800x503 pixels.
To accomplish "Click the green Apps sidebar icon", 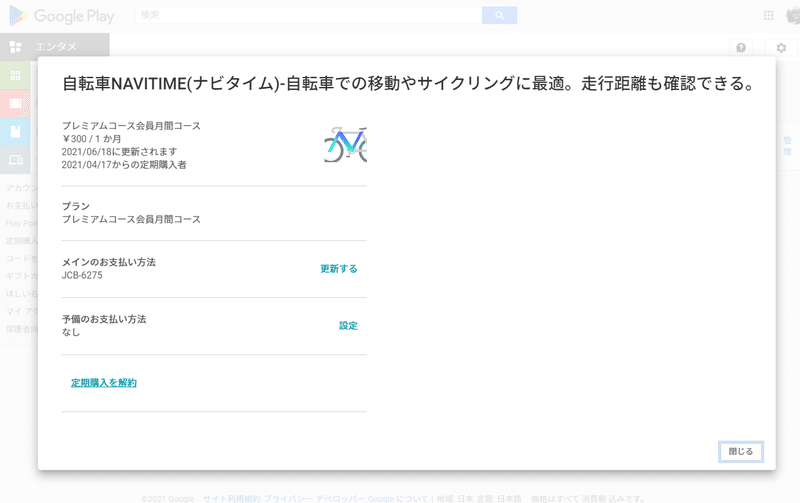I will point(15,76).
